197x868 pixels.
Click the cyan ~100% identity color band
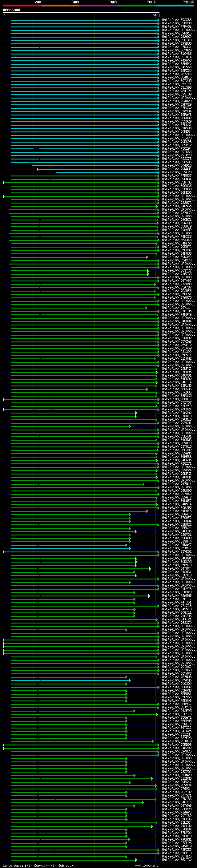pos(175,6)
